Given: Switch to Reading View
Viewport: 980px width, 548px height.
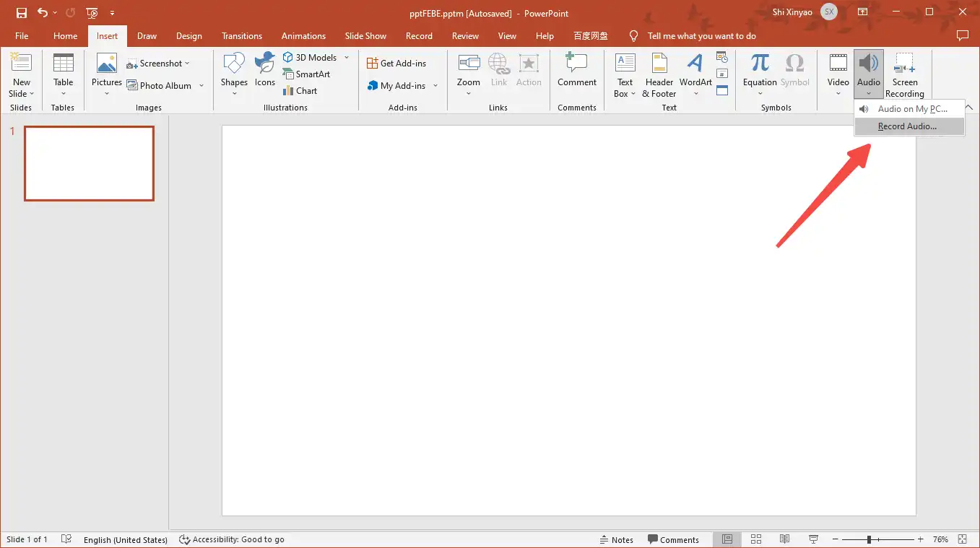Looking at the screenshot, I should point(784,539).
